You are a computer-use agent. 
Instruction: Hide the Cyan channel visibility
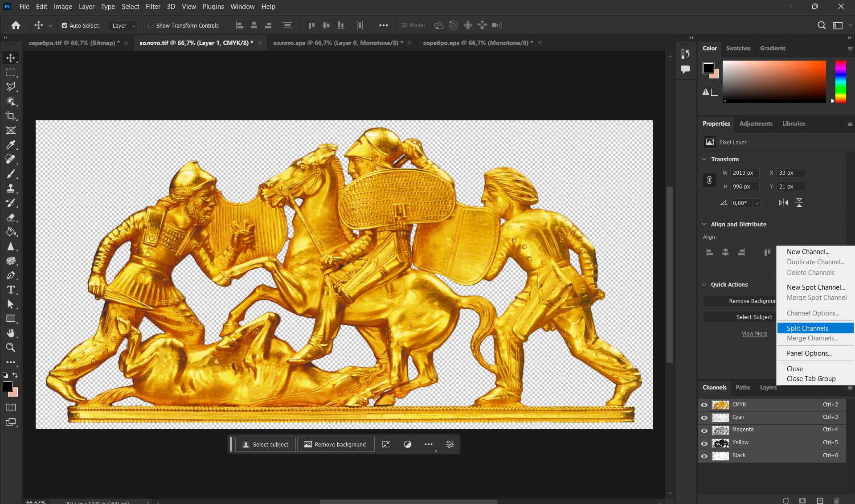coord(704,418)
